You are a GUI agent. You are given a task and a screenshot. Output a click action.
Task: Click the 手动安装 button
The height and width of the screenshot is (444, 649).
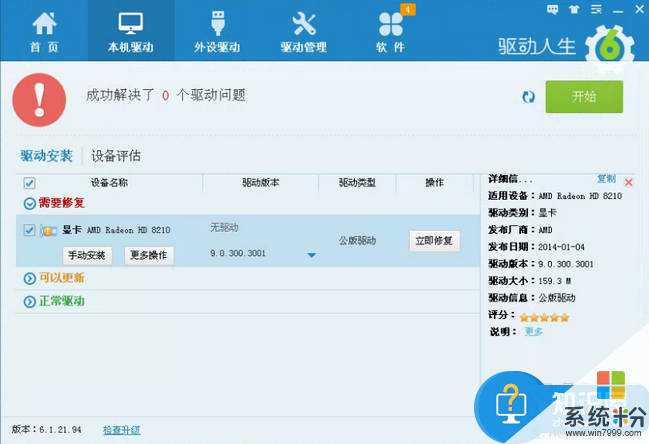[87, 255]
